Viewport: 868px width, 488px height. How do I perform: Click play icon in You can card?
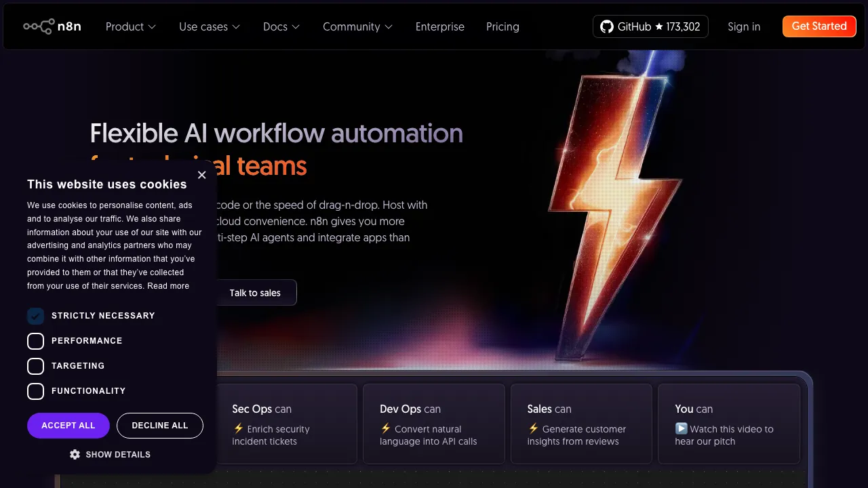(681, 428)
